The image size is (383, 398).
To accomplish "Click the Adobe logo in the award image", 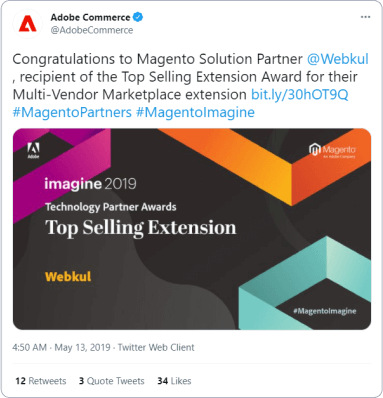I will click(33, 150).
